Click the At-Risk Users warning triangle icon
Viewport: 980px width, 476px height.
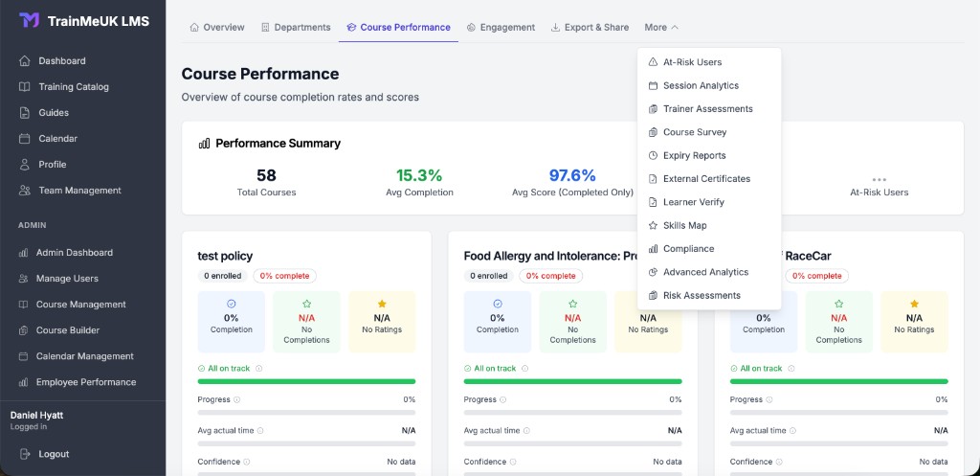653,62
